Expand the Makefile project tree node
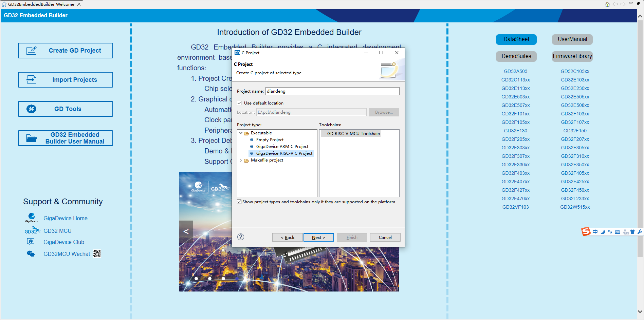Image resolution: width=644 pixels, height=320 pixels. click(x=241, y=160)
